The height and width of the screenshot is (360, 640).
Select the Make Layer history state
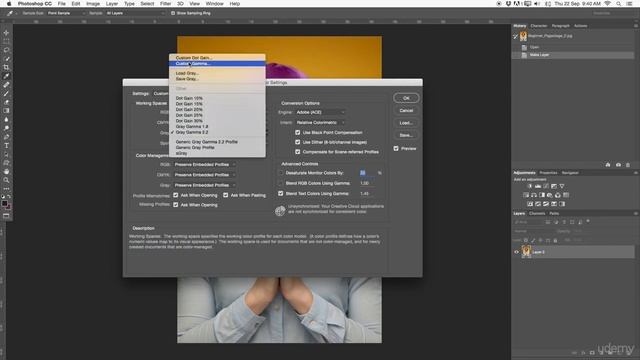pyautogui.click(x=573, y=55)
